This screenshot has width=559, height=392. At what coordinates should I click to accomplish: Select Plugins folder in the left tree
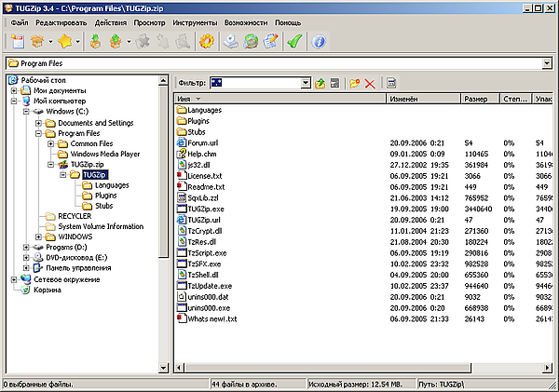(104, 196)
